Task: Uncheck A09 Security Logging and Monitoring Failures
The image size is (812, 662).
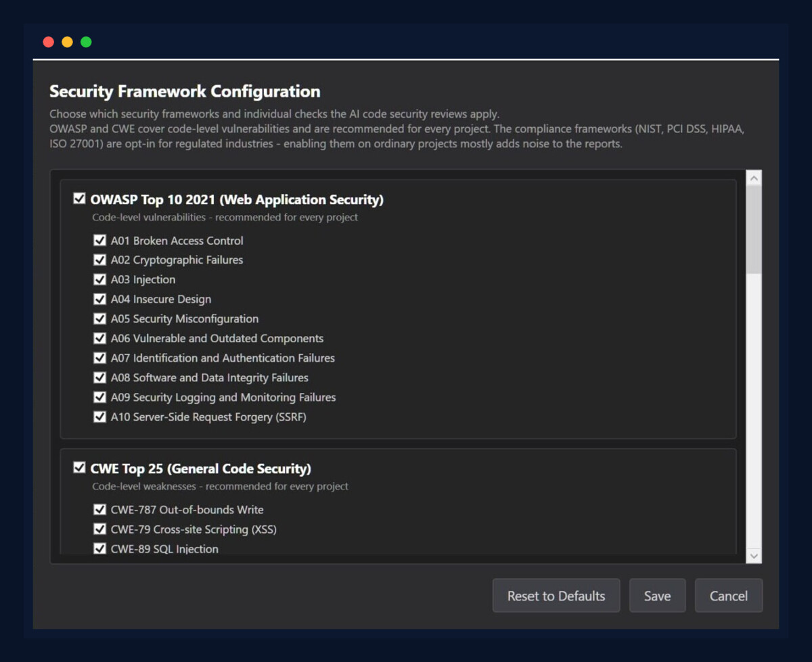Action: [x=99, y=397]
